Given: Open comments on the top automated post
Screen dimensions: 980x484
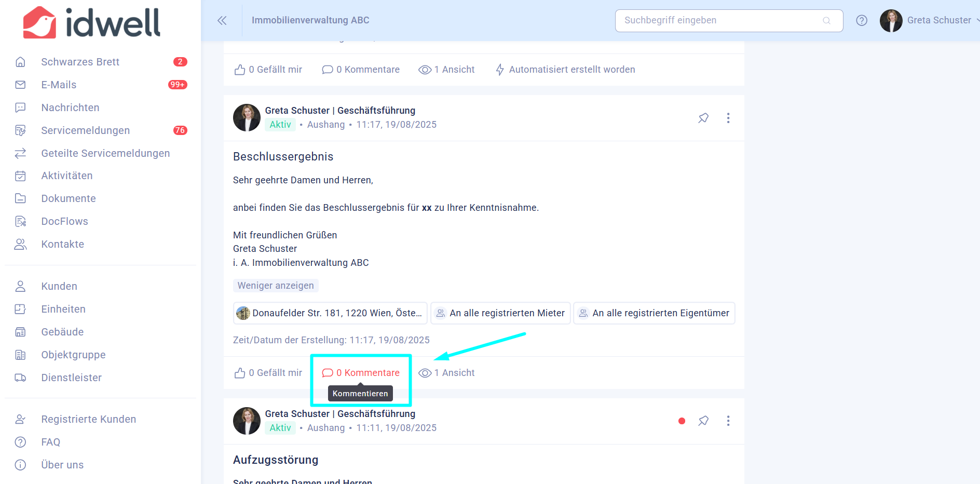Looking at the screenshot, I should 361,70.
